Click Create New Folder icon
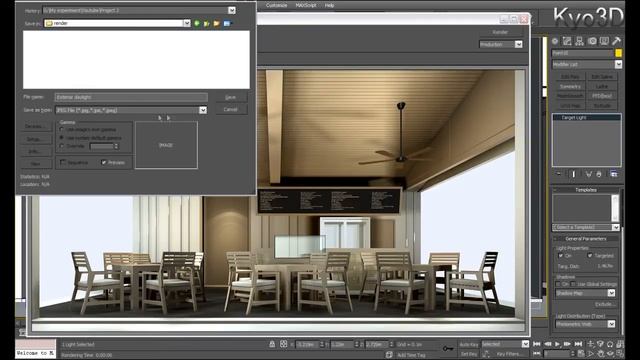Image resolution: width=640 pixels, height=360 pixels. coord(217,23)
